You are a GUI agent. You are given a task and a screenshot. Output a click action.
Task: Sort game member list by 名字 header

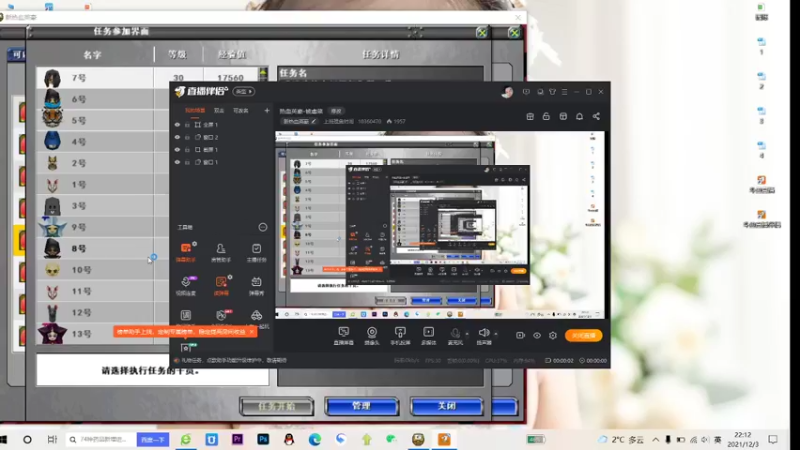click(x=92, y=55)
